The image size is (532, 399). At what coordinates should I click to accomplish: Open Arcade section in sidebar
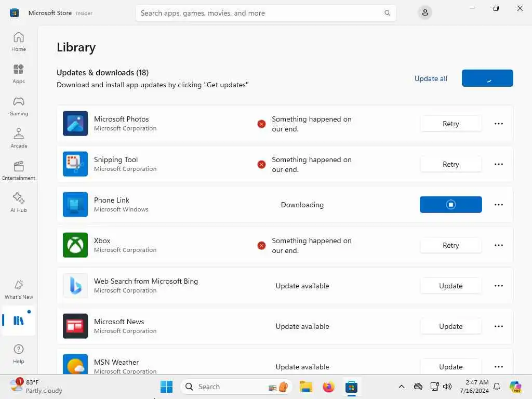coord(19,138)
